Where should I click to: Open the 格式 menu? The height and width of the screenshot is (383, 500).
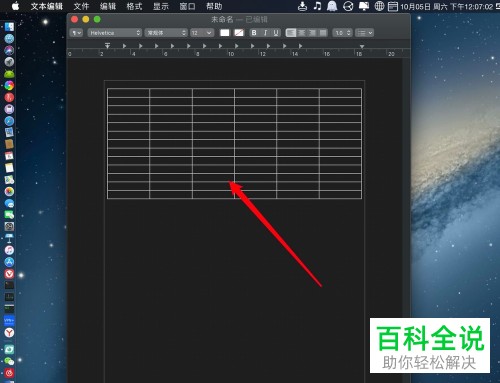pyautogui.click(x=134, y=6)
